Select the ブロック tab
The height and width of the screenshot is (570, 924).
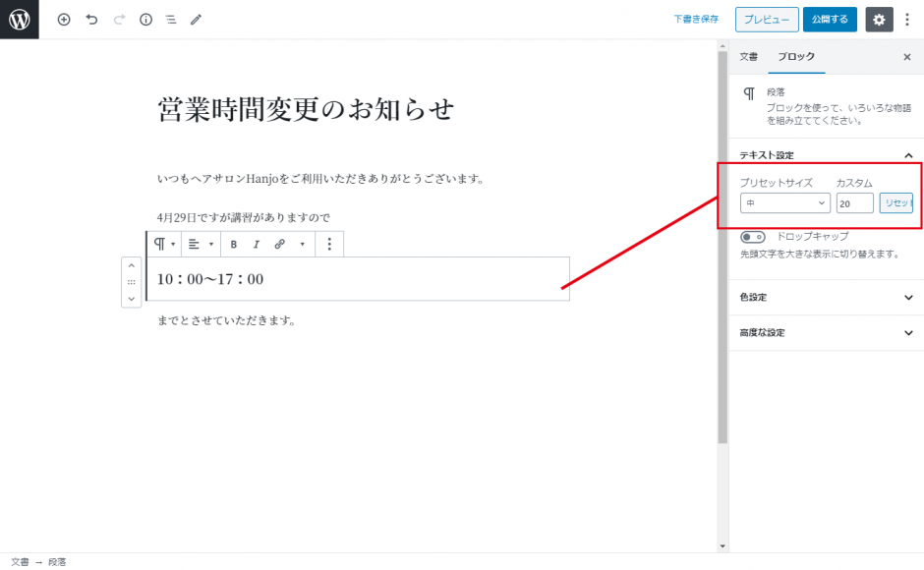[796, 57]
